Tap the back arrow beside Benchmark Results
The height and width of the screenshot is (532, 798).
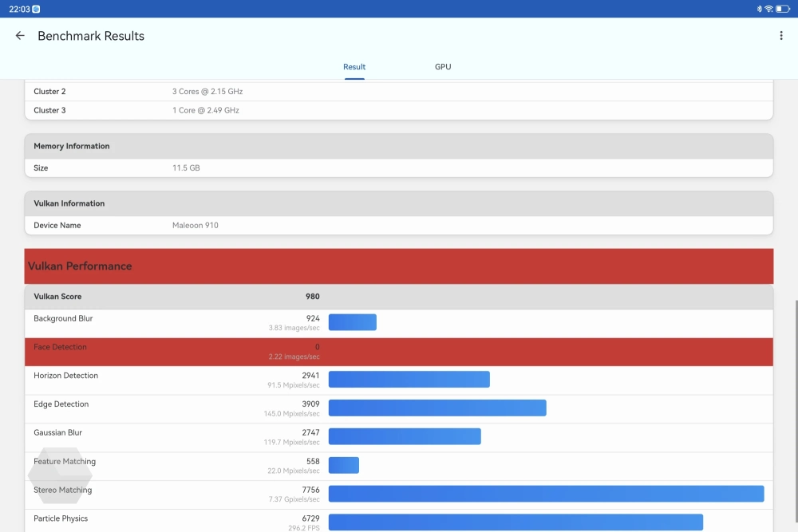pos(20,36)
